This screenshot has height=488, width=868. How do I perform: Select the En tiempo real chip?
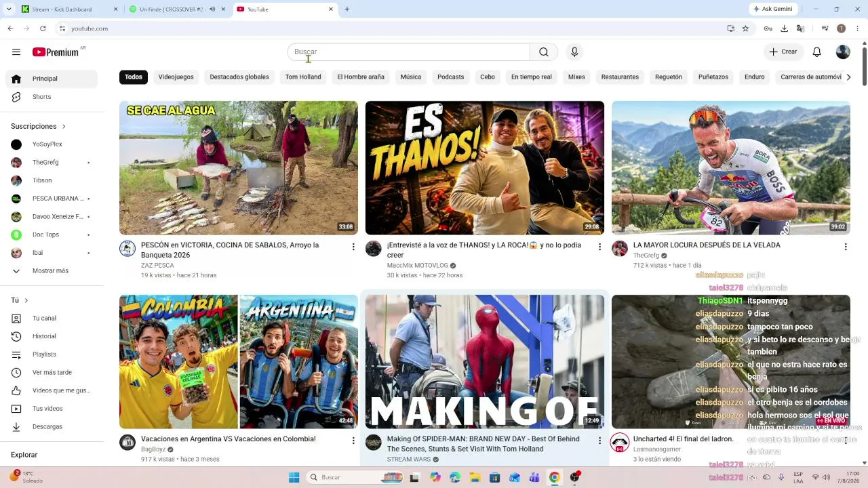[x=532, y=77]
